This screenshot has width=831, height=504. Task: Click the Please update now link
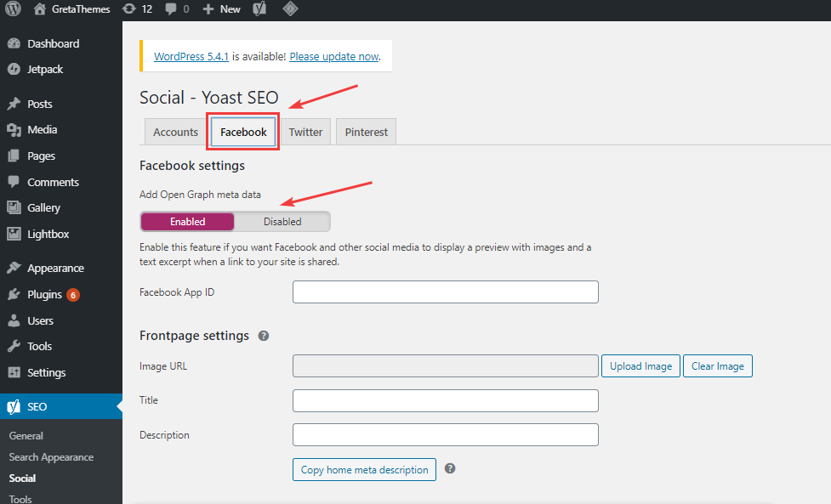click(333, 56)
